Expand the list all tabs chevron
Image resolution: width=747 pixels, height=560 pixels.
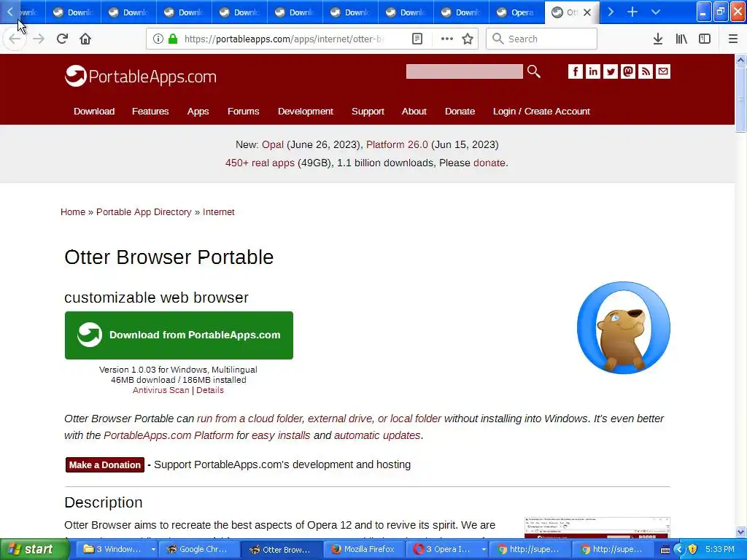pos(656,12)
